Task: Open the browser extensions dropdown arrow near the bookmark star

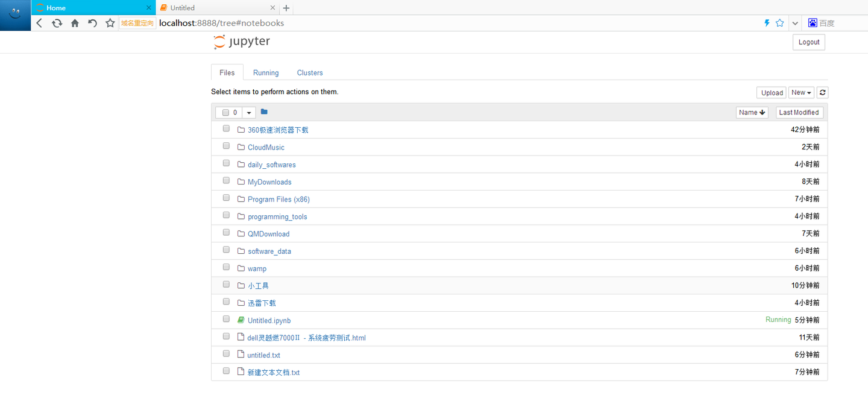Action: tap(794, 22)
